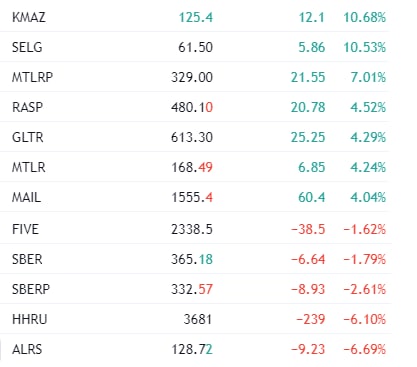Select the MTLR ticker
This screenshot has width=417, height=367.
pyautogui.click(x=29, y=167)
